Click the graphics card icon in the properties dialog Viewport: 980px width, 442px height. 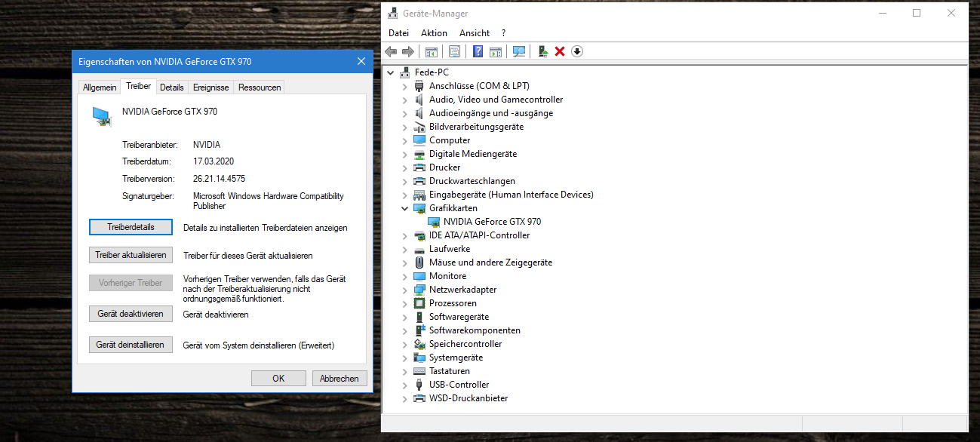coord(102,115)
